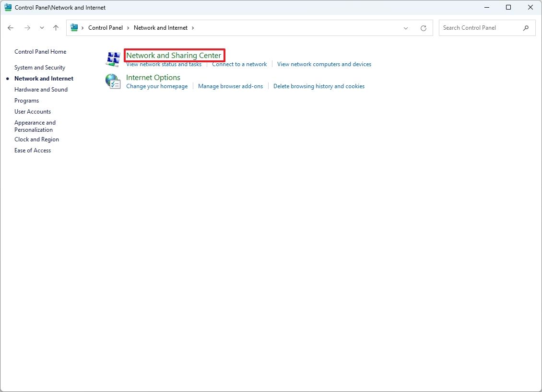Viewport: 542px width, 392px height.
Task: Open the breadcrumb arrow after Network and Internet
Action: [192, 28]
